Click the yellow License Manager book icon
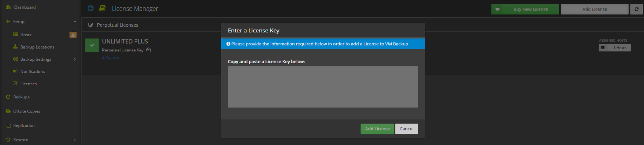This screenshot has height=145, width=644. click(x=102, y=8)
